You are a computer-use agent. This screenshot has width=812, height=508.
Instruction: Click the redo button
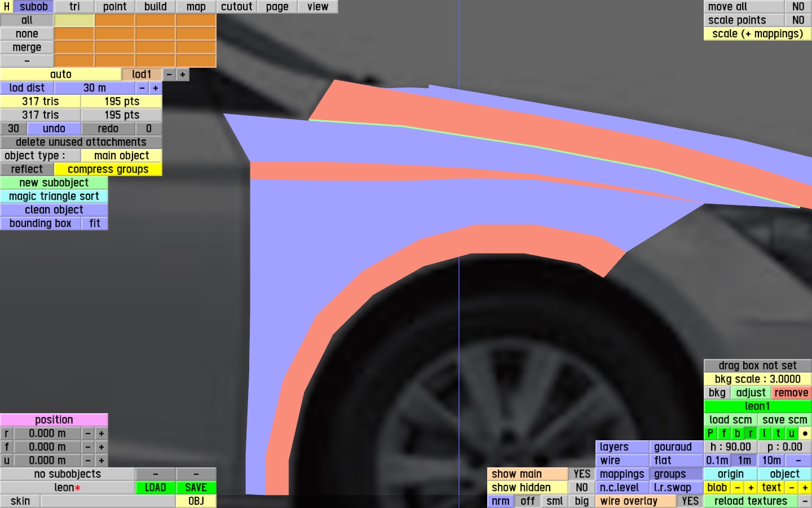click(x=108, y=129)
